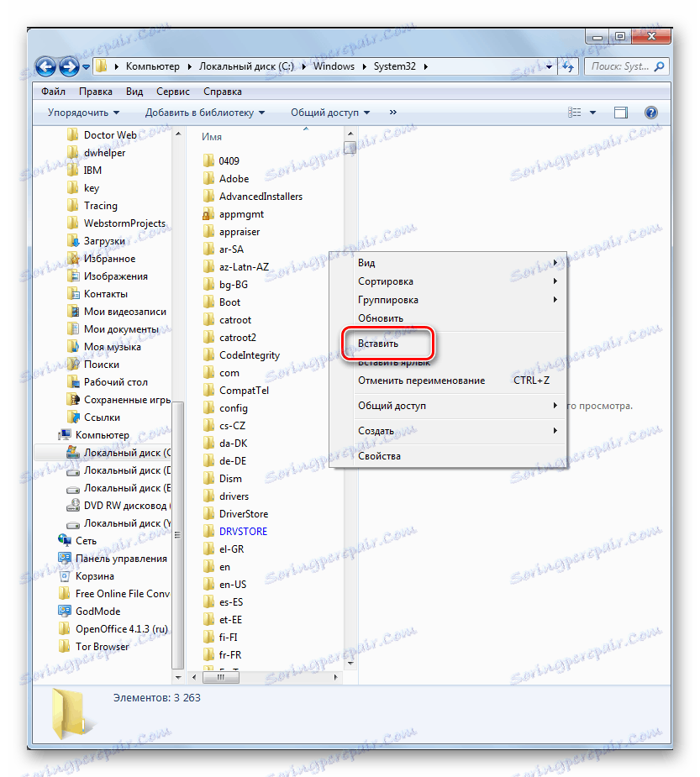Viewport: 700px width, 777px height.
Task: Select the AdvancedInstallers folder
Action: point(261,197)
